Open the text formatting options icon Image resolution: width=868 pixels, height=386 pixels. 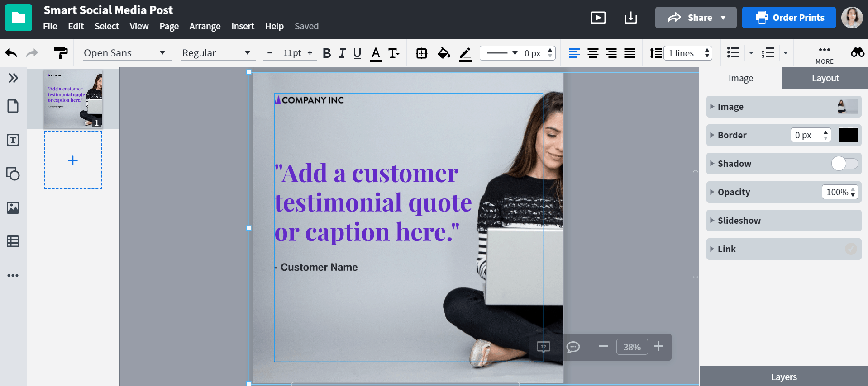394,53
